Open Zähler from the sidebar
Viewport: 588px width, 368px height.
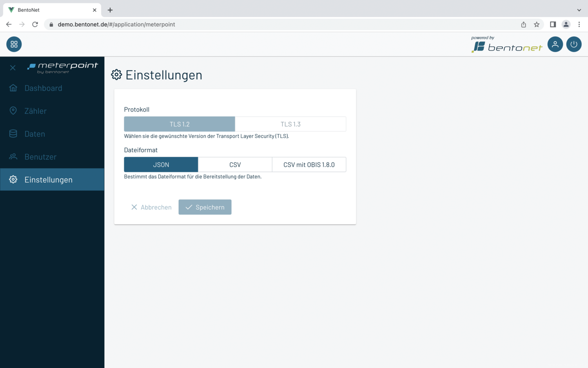(x=52, y=111)
